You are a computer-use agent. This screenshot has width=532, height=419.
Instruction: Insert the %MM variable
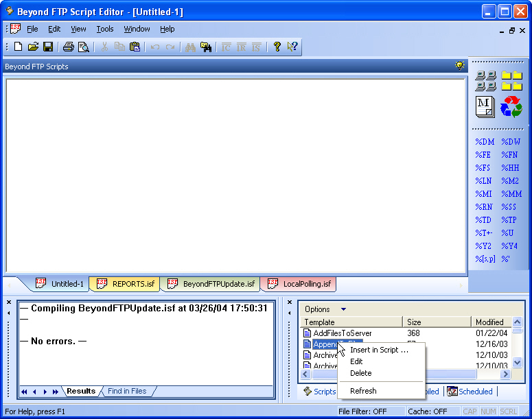point(511,194)
